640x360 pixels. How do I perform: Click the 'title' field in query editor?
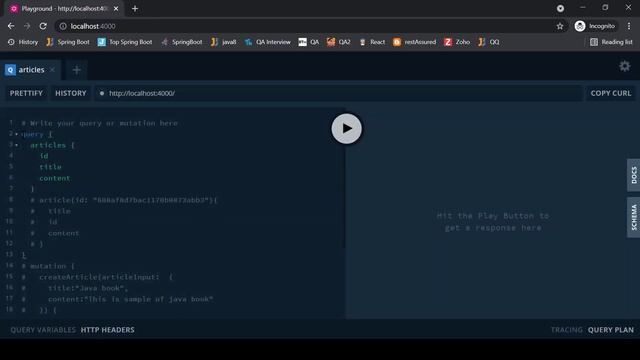point(50,167)
